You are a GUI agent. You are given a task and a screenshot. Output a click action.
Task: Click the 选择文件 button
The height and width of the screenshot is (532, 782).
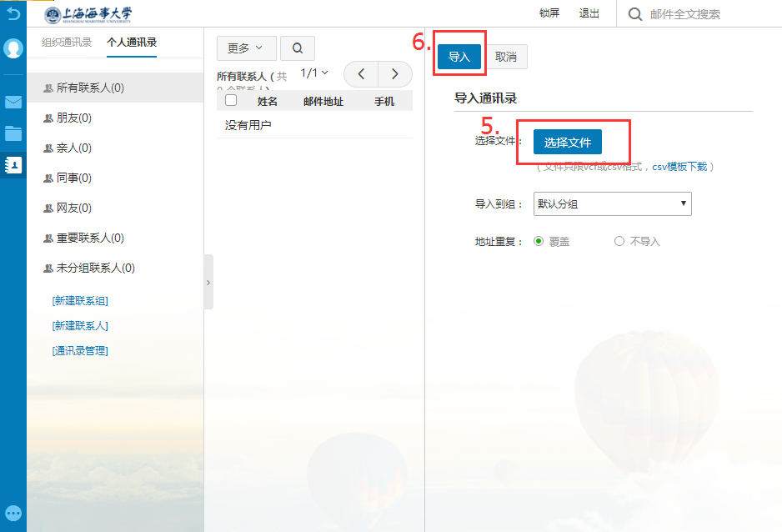click(567, 143)
